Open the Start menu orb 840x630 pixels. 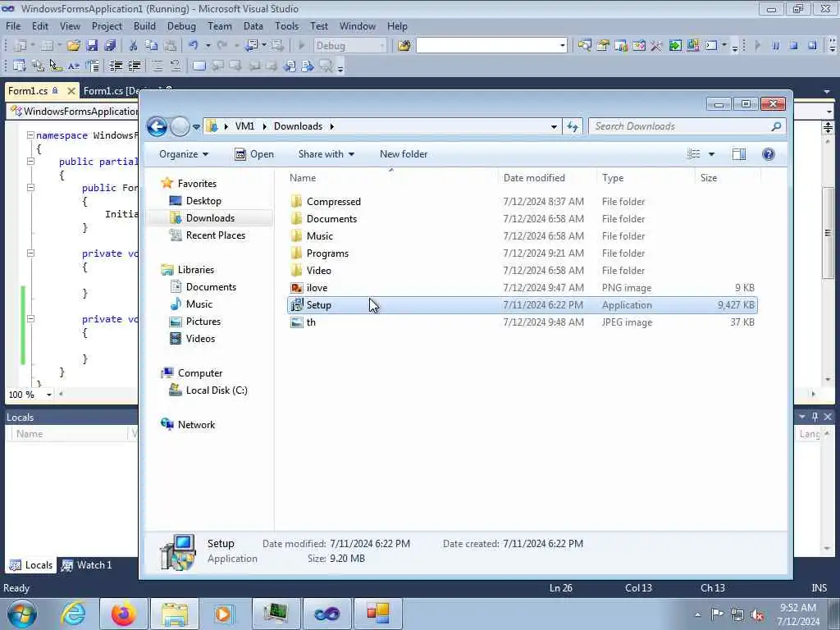tap(22, 614)
